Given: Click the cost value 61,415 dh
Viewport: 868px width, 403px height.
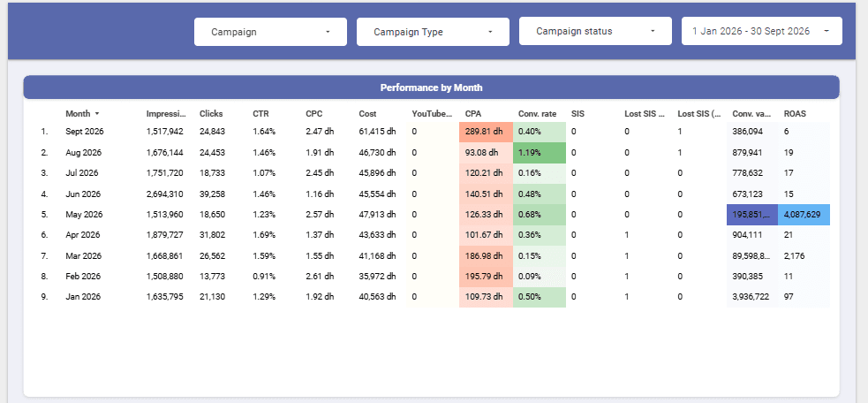Looking at the screenshot, I should pos(378,132).
